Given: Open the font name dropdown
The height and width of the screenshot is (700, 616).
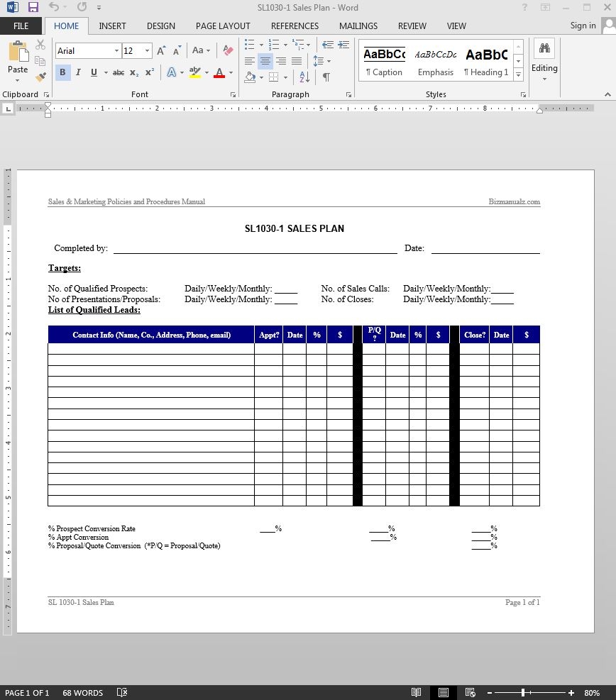Looking at the screenshot, I should click(116, 51).
